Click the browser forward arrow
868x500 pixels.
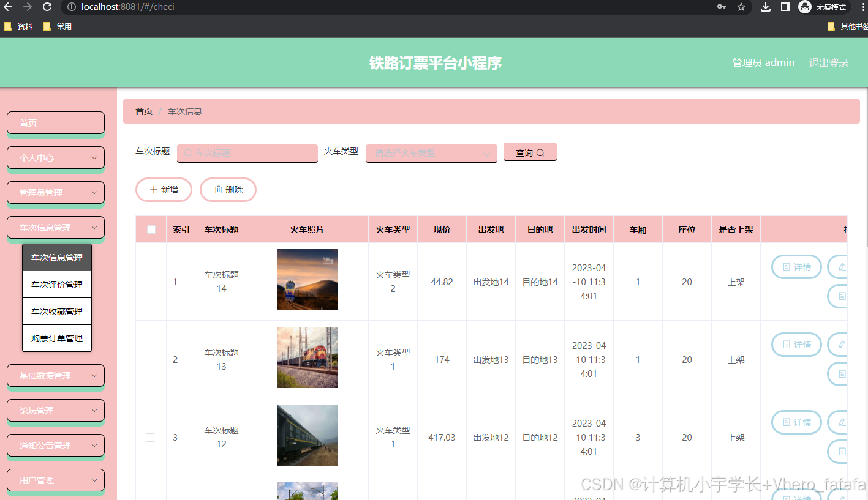click(27, 7)
